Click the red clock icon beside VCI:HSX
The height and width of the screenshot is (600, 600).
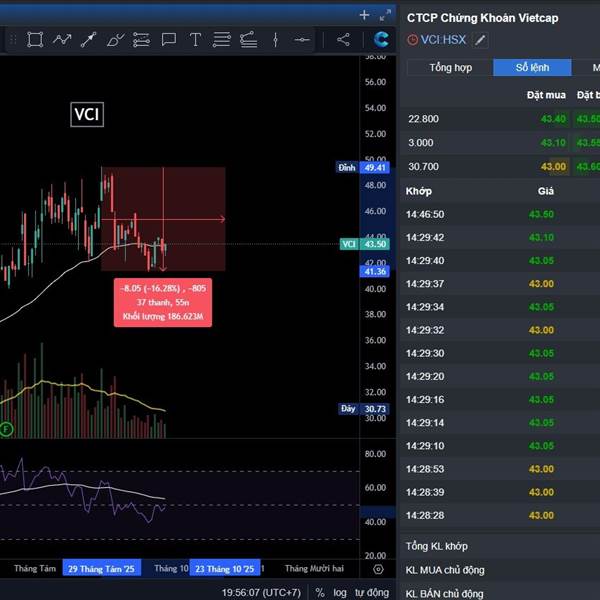pyautogui.click(x=412, y=40)
